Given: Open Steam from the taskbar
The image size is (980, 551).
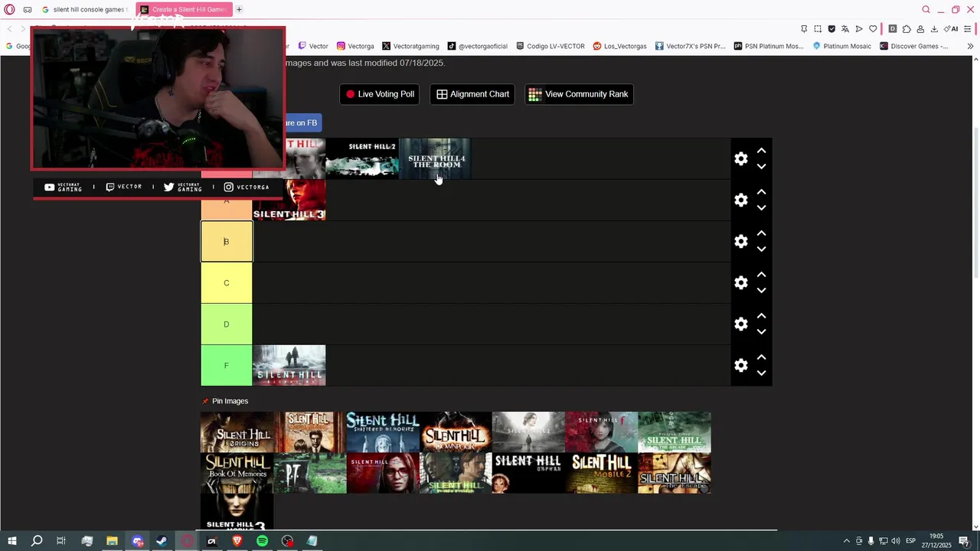Looking at the screenshot, I should pyautogui.click(x=162, y=541).
